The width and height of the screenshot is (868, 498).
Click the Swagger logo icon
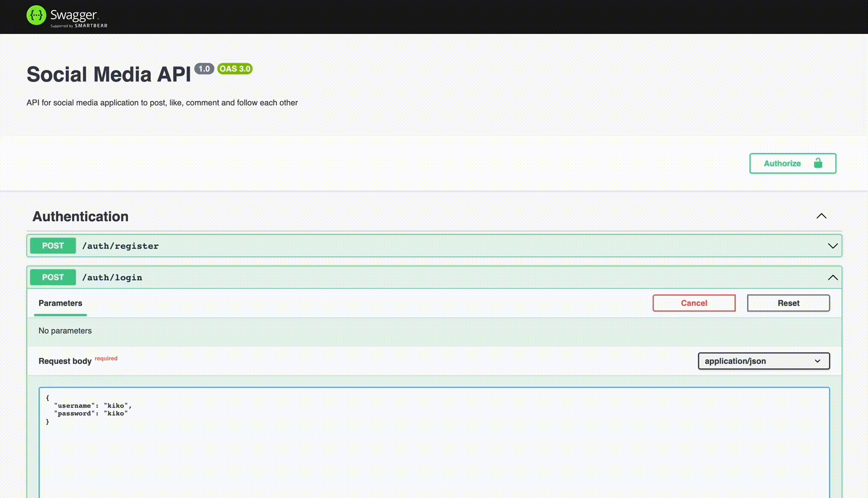36,15
